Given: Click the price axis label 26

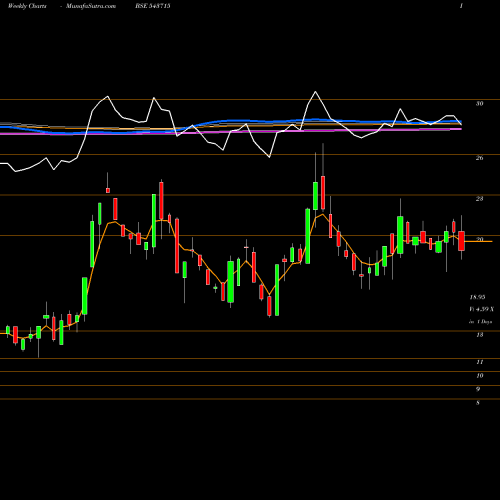Looking at the screenshot, I should coord(479,158).
